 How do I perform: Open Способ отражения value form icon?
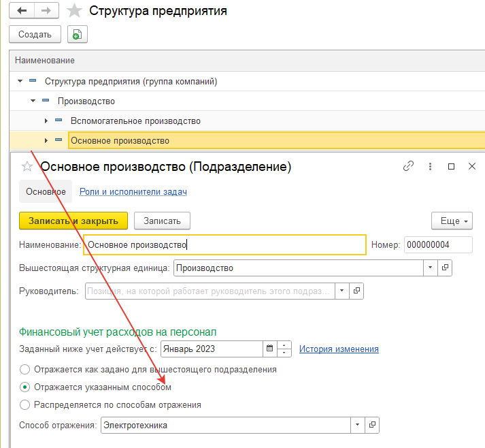click(x=372, y=425)
